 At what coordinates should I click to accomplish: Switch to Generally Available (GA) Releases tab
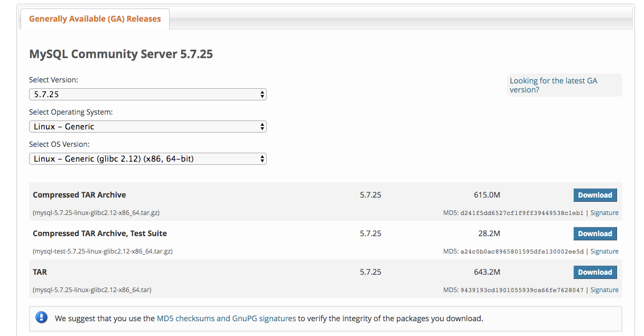click(x=95, y=19)
